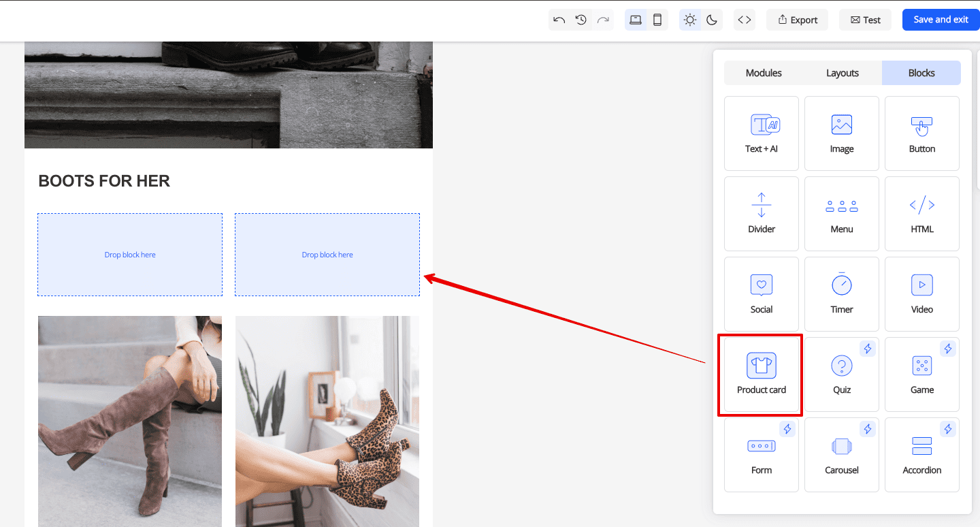Pick the Carousel block

click(842, 455)
